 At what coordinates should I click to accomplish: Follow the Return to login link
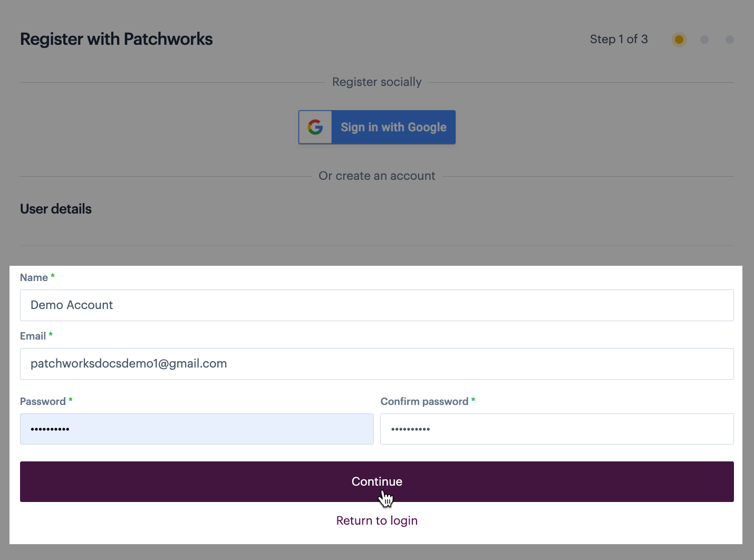pos(377,520)
